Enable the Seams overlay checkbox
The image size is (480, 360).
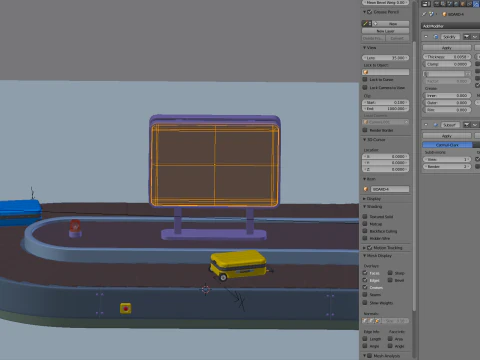(365, 295)
